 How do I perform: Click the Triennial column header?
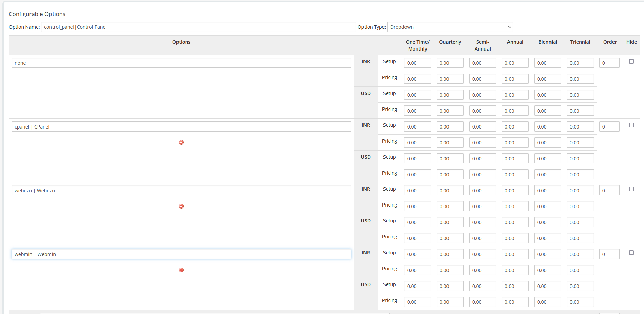(x=580, y=42)
